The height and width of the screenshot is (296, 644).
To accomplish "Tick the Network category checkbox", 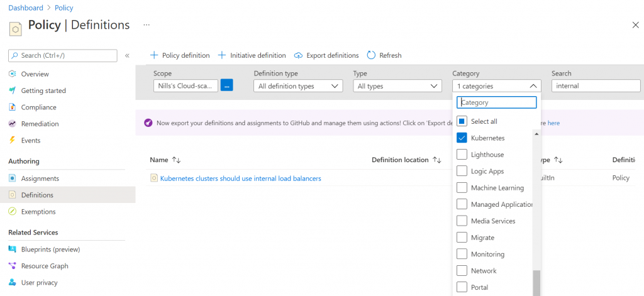I will [462, 270].
